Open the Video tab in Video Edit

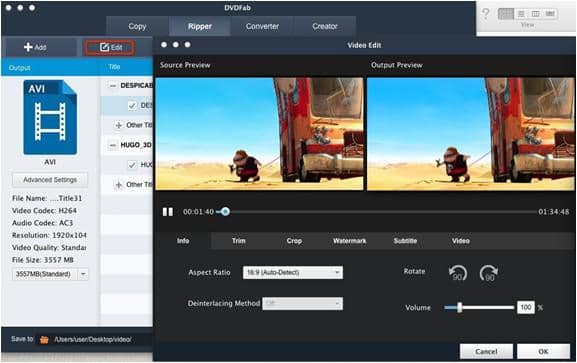pyautogui.click(x=461, y=241)
